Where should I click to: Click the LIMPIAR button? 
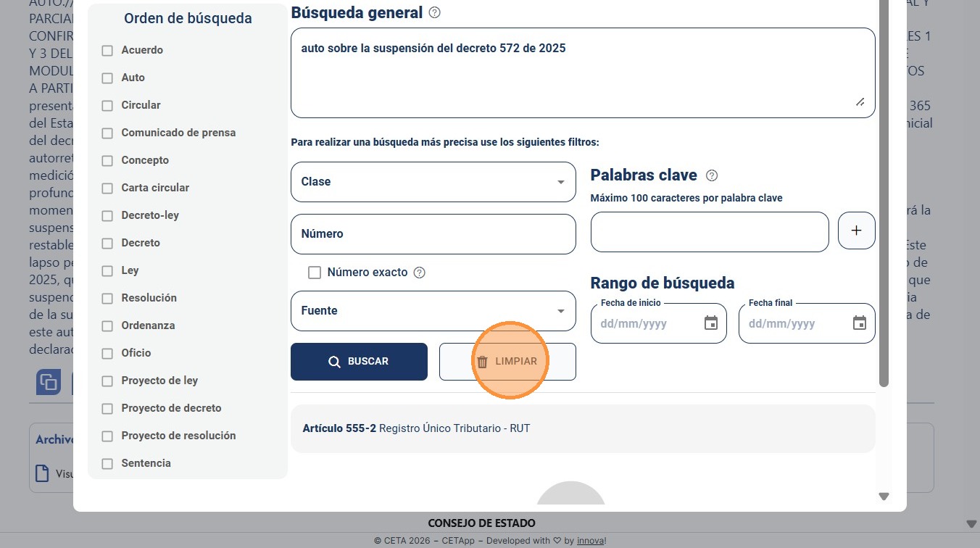point(507,362)
